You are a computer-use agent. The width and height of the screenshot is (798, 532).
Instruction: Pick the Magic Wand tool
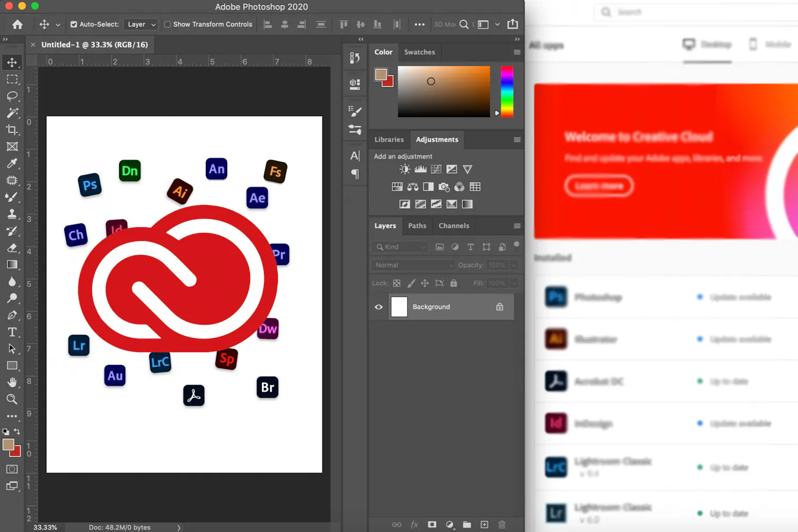click(x=12, y=113)
